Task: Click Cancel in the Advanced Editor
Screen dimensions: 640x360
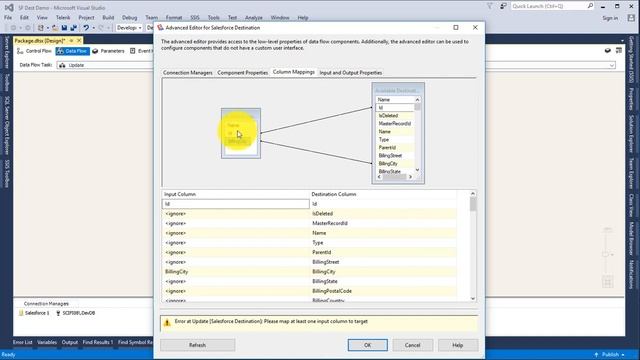Action: pyautogui.click(x=413, y=345)
